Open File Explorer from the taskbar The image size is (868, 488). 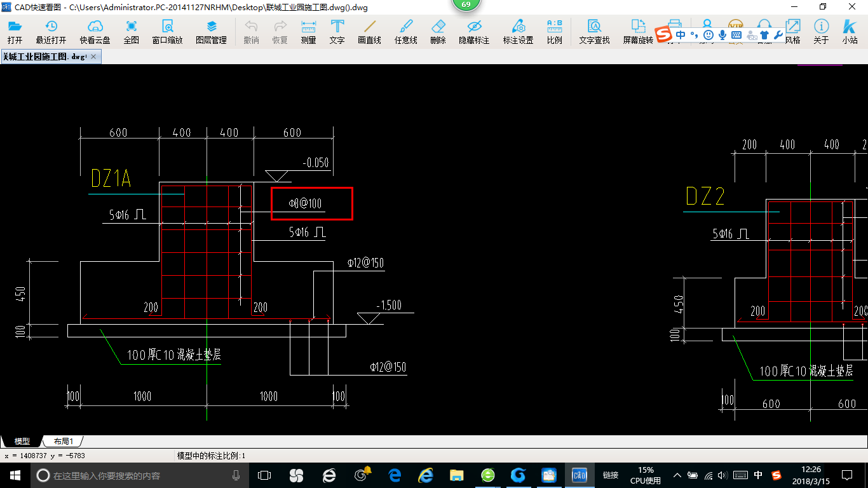(x=456, y=475)
